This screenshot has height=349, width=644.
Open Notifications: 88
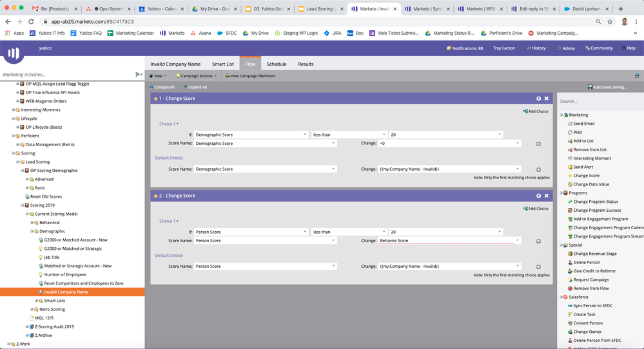click(465, 48)
